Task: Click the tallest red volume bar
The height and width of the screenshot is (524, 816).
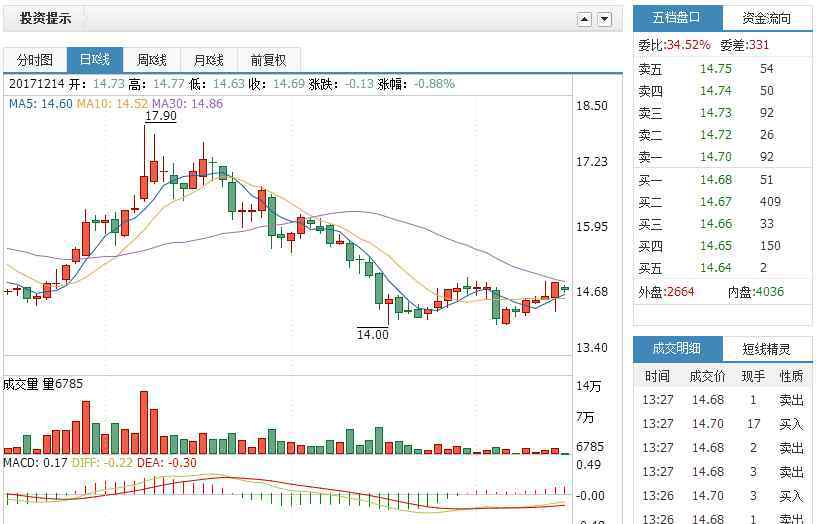Action: click(144, 423)
